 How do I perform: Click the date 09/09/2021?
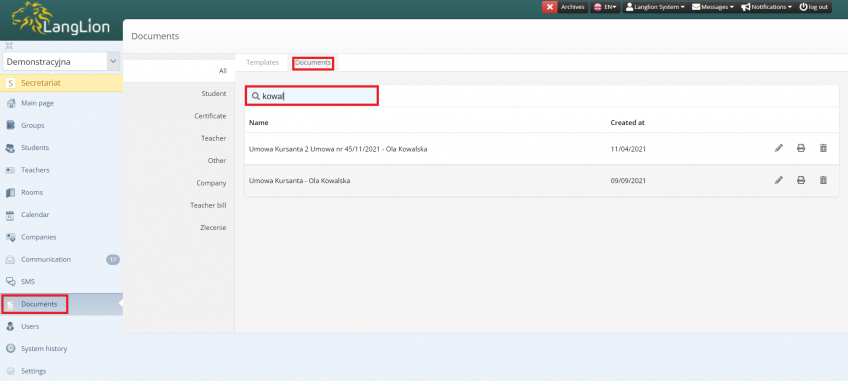[628, 181]
